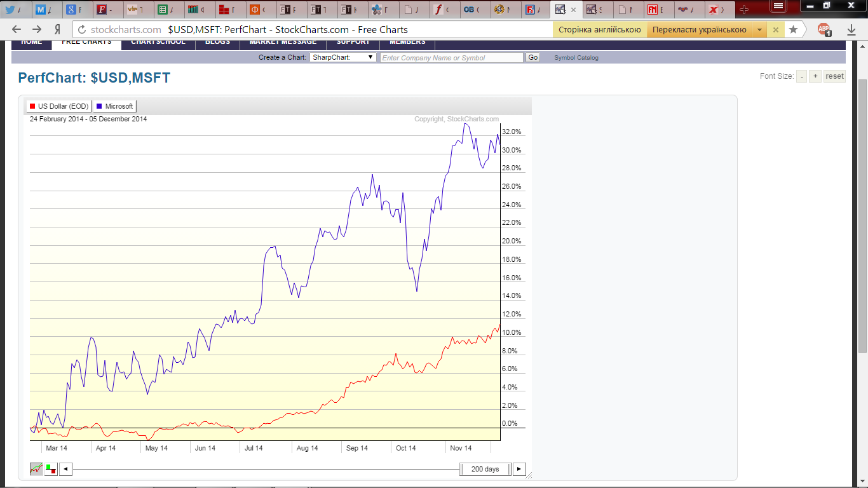Switch to the Twitter browser tab
The image size is (868, 488).
pyautogui.click(x=13, y=10)
